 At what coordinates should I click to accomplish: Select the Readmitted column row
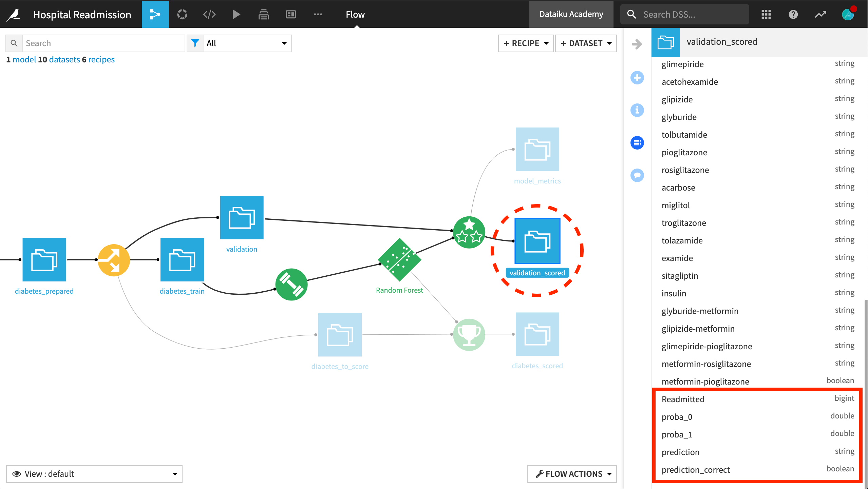758,399
